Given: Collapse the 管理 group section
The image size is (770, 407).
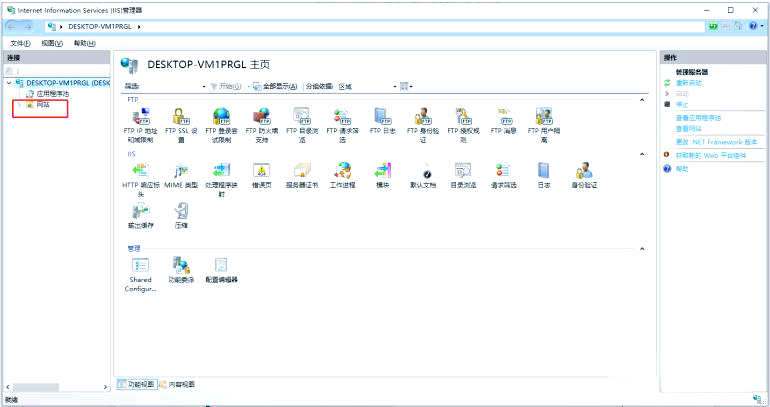Looking at the screenshot, I should (642, 249).
